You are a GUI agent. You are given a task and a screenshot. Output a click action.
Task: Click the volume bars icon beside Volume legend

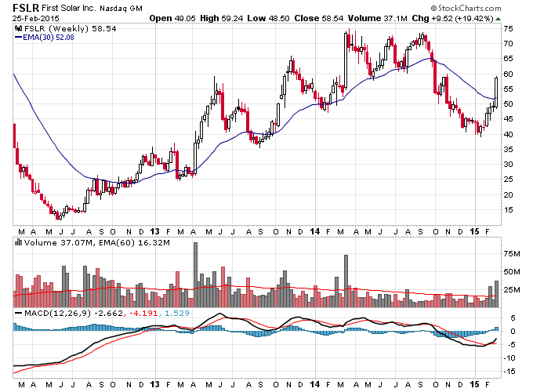click(x=19, y=242)
